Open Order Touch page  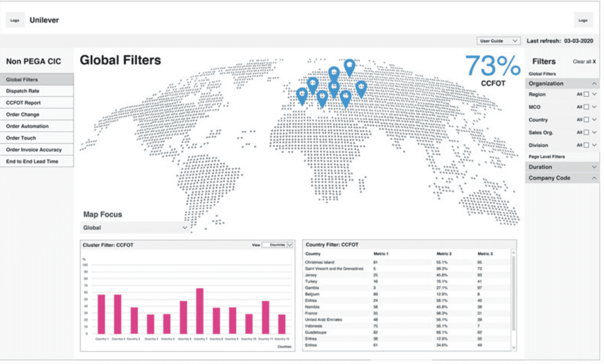(37, 138)
